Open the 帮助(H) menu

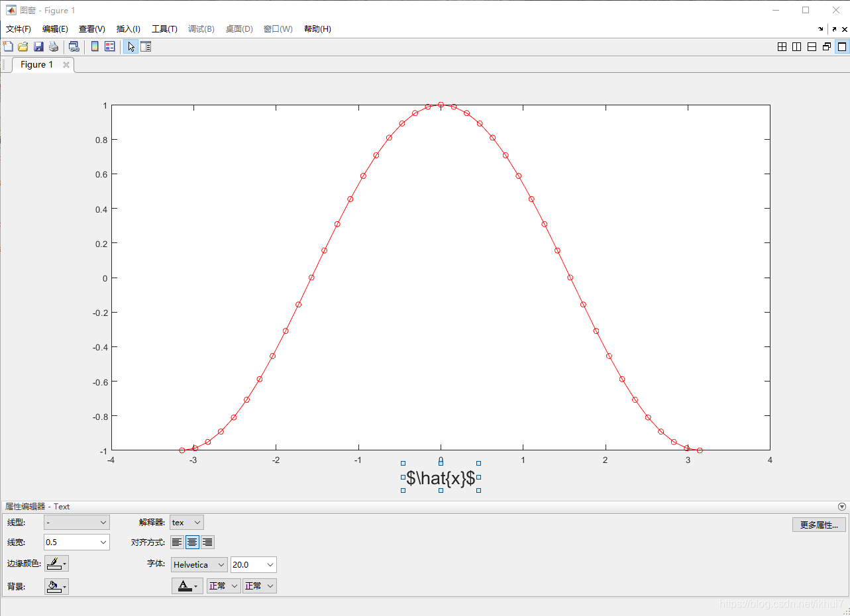click(317, 29)
